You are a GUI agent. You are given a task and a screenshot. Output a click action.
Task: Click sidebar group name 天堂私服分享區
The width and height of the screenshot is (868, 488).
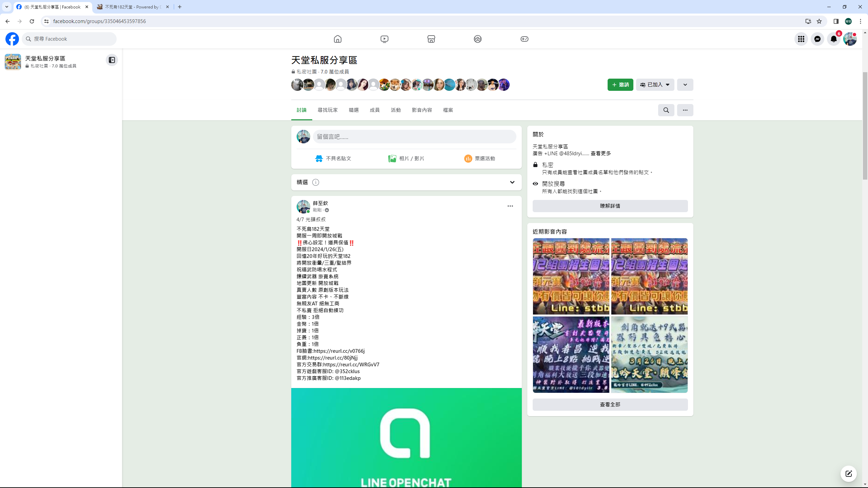(45, 59)
